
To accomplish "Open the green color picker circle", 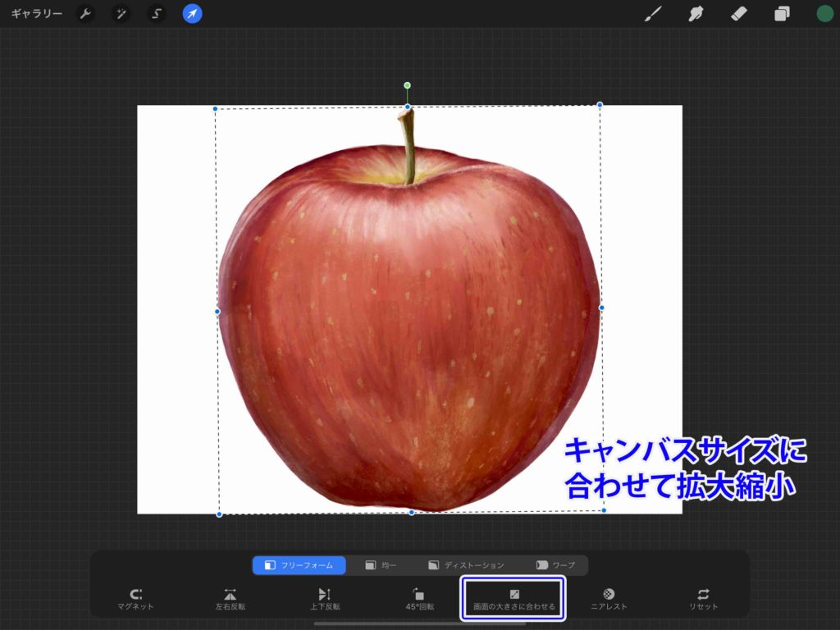I will coord(824,14).
